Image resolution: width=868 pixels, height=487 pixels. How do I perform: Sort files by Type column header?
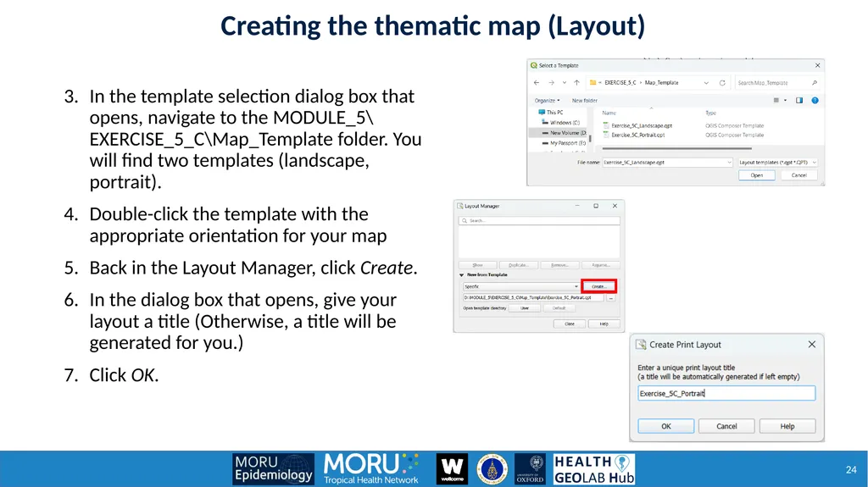(x=711, y=113)
